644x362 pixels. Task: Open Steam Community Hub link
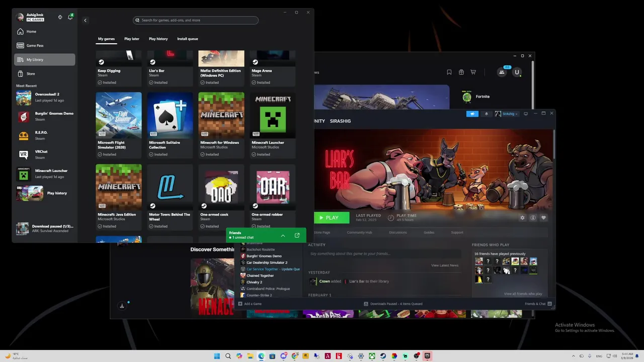(359, 232)
